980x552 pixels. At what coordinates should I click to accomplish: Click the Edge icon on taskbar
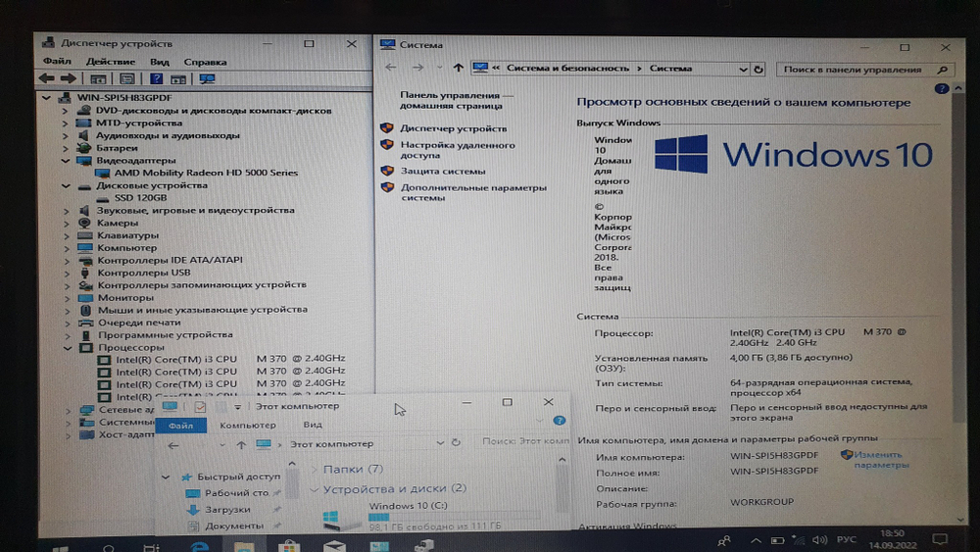coord(200,546)
